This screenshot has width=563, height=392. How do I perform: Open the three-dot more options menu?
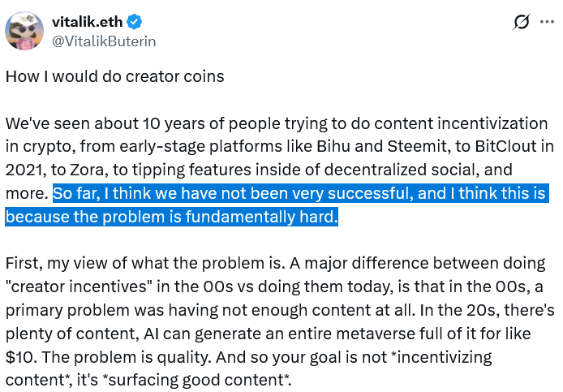point(547,23)
